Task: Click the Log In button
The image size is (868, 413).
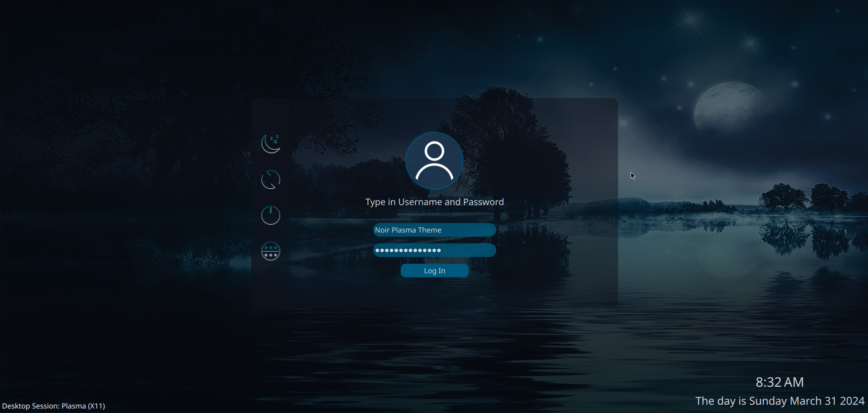Action: pos(434,271)
